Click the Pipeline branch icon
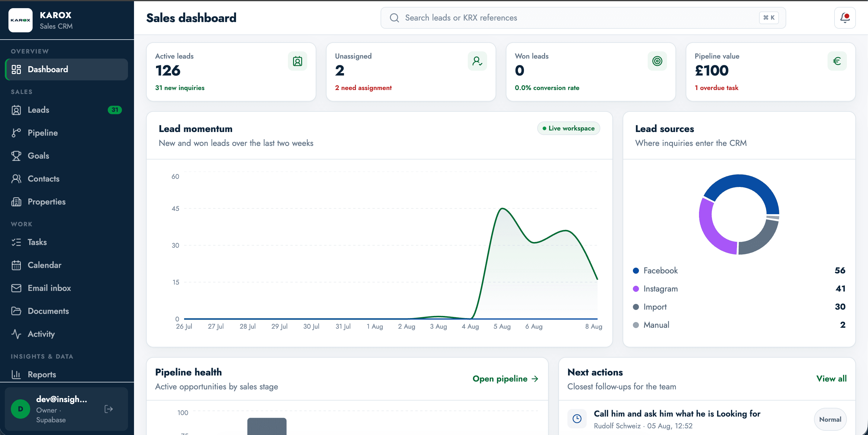The height and width of the screenshot is (435, 868). pos(16,133)
